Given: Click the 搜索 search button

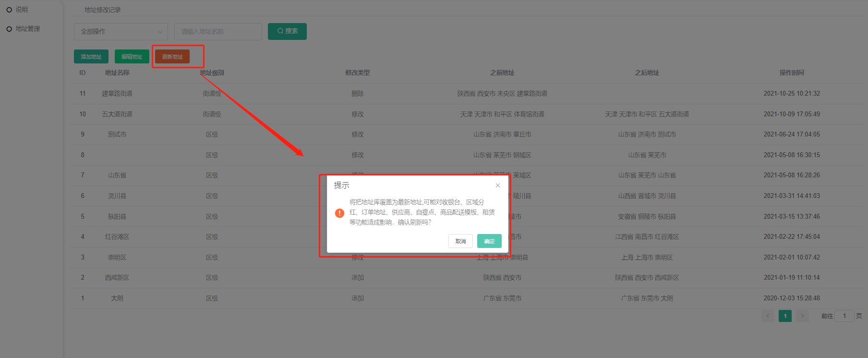Looking at the screenshot, I should pyautogui.click(x=287, y=31).
